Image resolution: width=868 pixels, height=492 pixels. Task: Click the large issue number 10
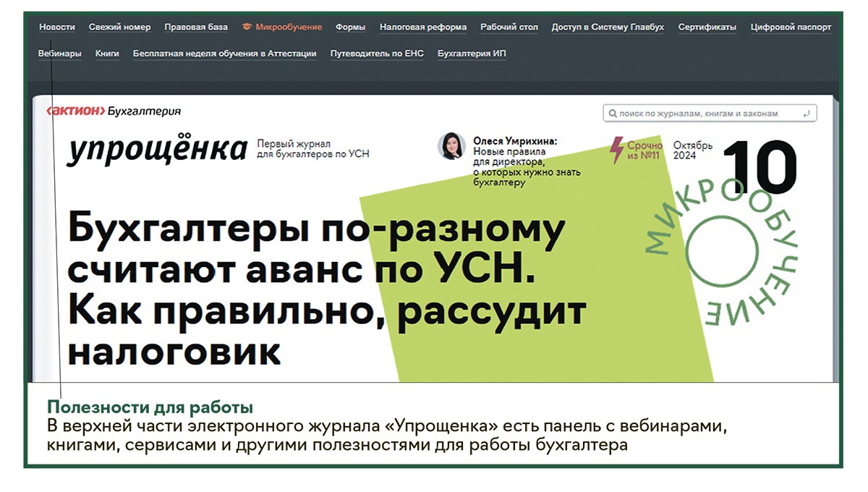coord(759,168)
